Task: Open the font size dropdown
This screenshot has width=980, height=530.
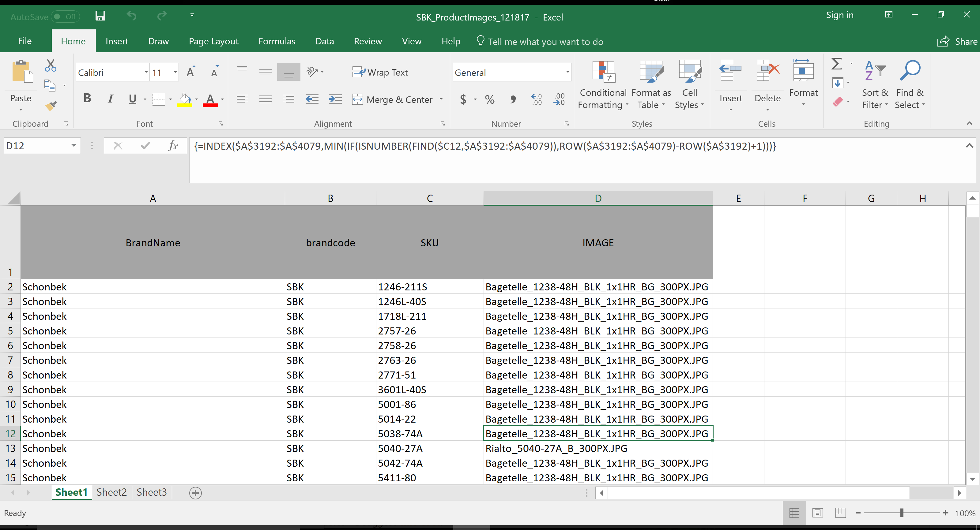Action: (x=175, y=72)
